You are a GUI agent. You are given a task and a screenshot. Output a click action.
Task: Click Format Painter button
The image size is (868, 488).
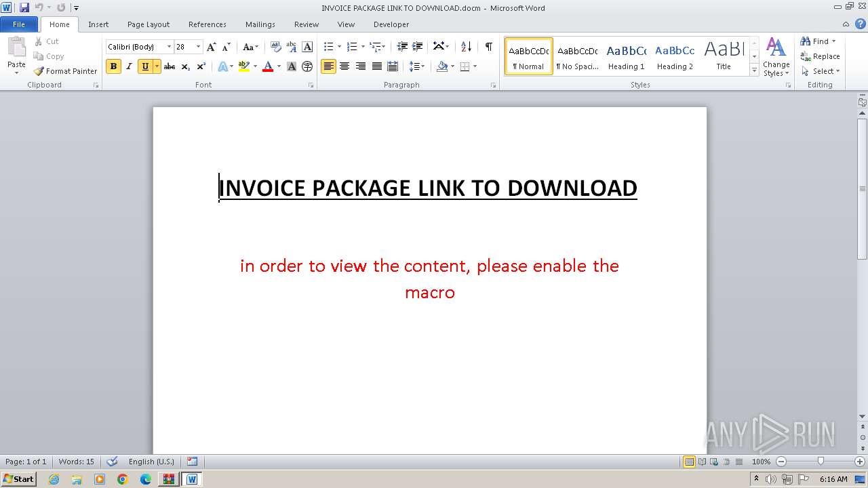(65, 71)
